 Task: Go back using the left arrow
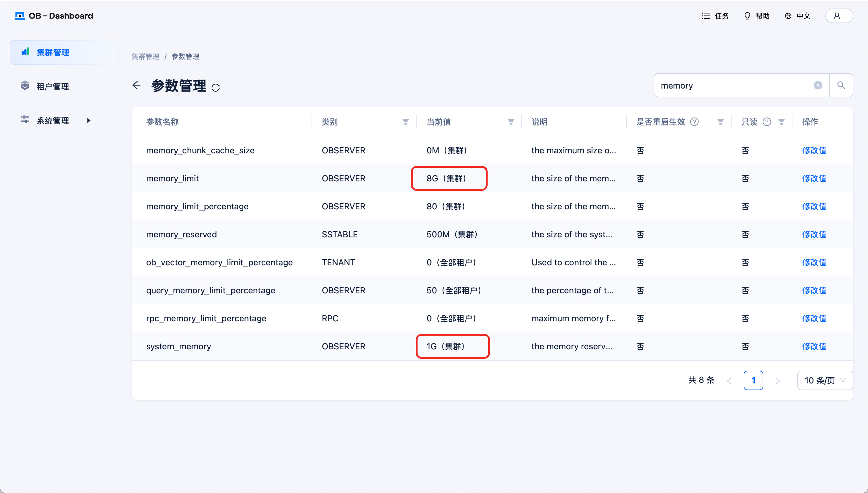(x=136, y=85)
